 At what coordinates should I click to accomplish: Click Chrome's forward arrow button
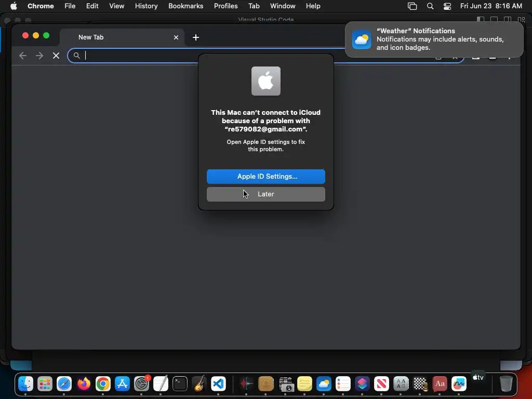(39, 56)
